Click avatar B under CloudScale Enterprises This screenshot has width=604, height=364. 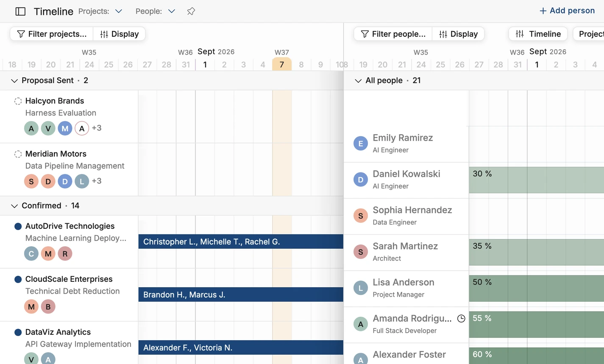pyautogui.click(x=48, y=307)
